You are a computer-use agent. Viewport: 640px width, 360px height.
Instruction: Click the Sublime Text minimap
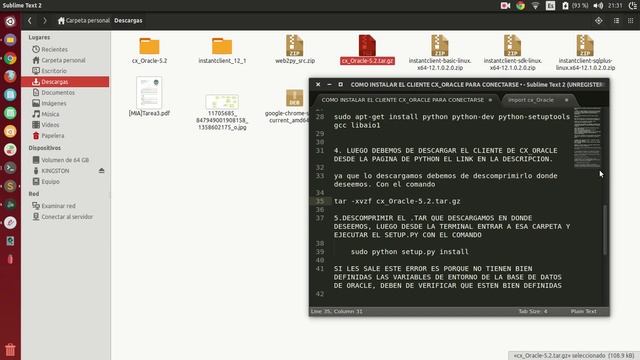click(587, 137)
